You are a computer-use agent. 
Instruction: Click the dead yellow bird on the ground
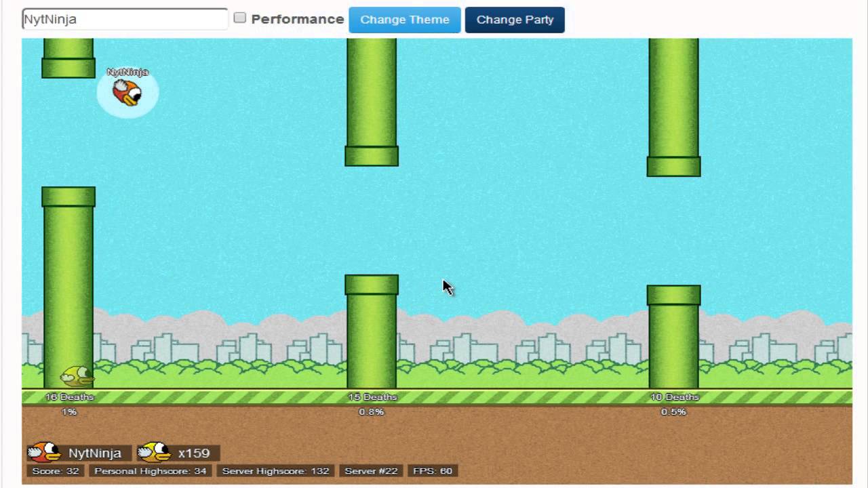76,376
